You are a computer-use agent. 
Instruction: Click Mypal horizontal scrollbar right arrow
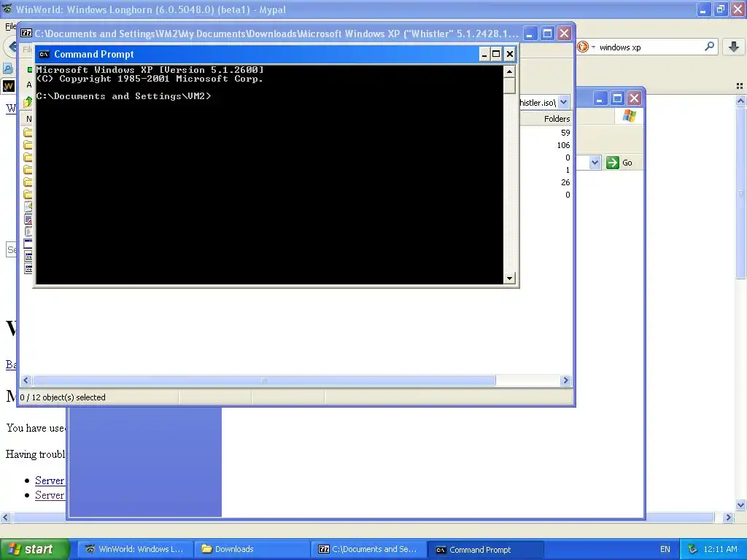click(x=728, y=517)
